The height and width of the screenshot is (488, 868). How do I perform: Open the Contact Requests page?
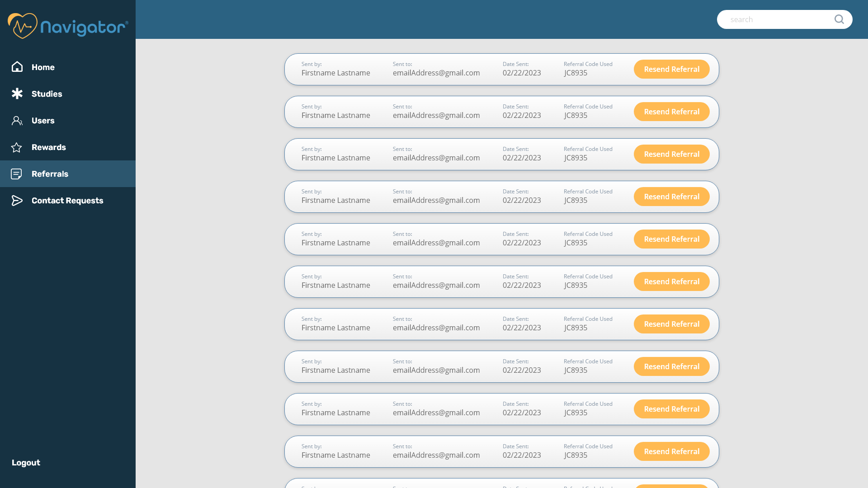tap(67, 201)
